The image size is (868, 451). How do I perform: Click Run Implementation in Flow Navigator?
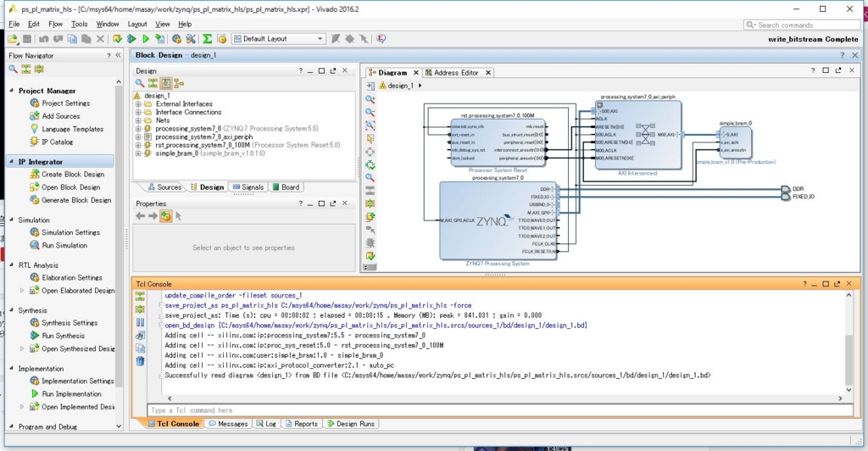pos(71,394)
